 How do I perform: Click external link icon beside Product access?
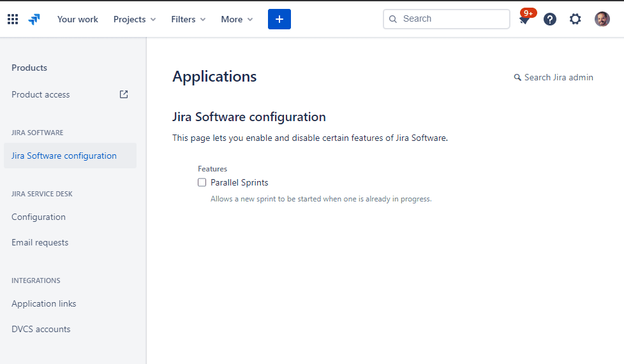point(124,94)
